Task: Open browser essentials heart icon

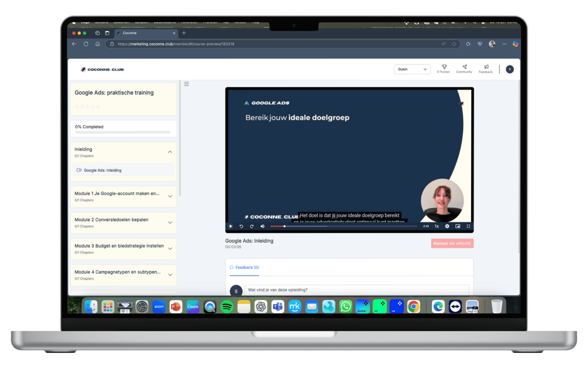Action: [x=480, y=44]
